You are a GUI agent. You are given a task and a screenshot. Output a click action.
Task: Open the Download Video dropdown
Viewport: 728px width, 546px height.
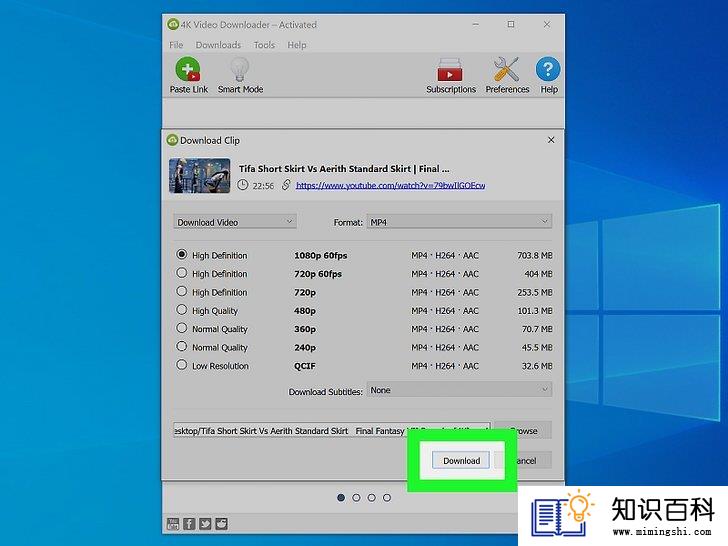pos(235,222)
